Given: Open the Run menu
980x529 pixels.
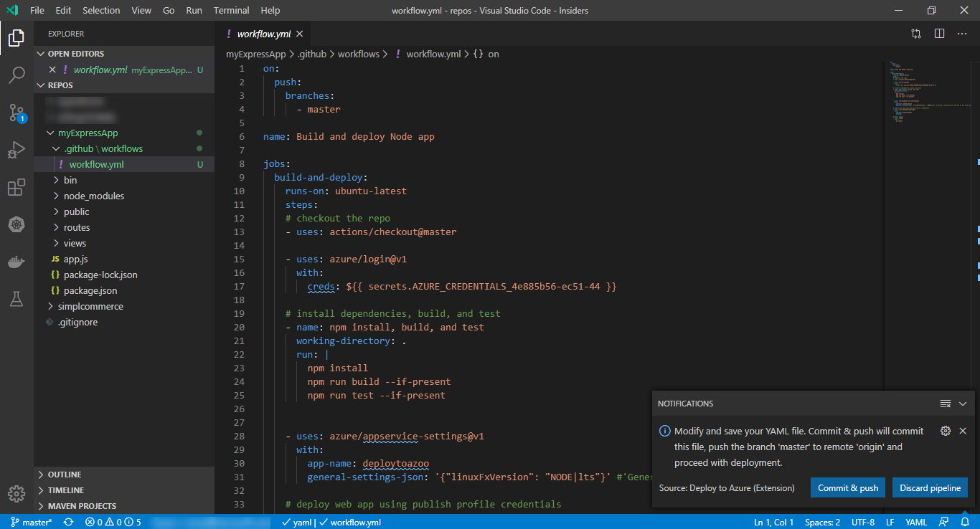Looking at the screenshot, I should [194, 10].
